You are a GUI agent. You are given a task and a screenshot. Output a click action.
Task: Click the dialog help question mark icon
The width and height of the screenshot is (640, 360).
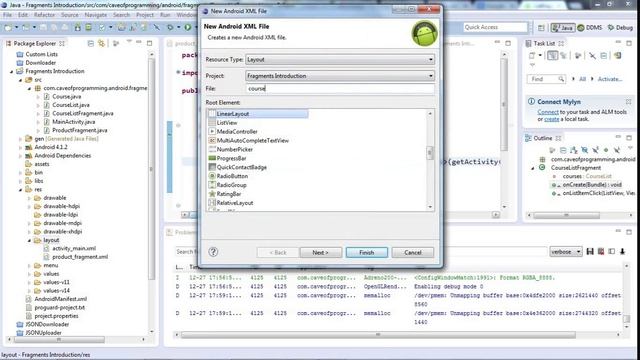click(x=213, y=252)
